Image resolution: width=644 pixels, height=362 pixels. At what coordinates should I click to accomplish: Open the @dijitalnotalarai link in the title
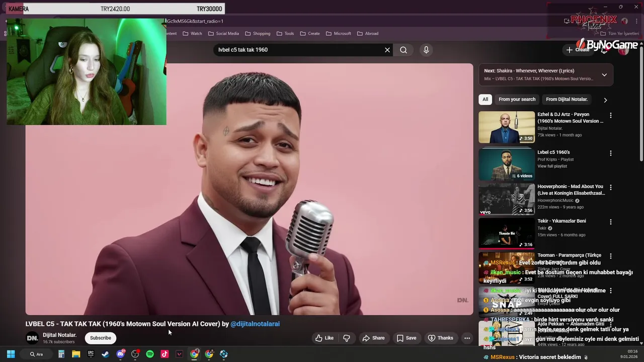pos(255,324)
